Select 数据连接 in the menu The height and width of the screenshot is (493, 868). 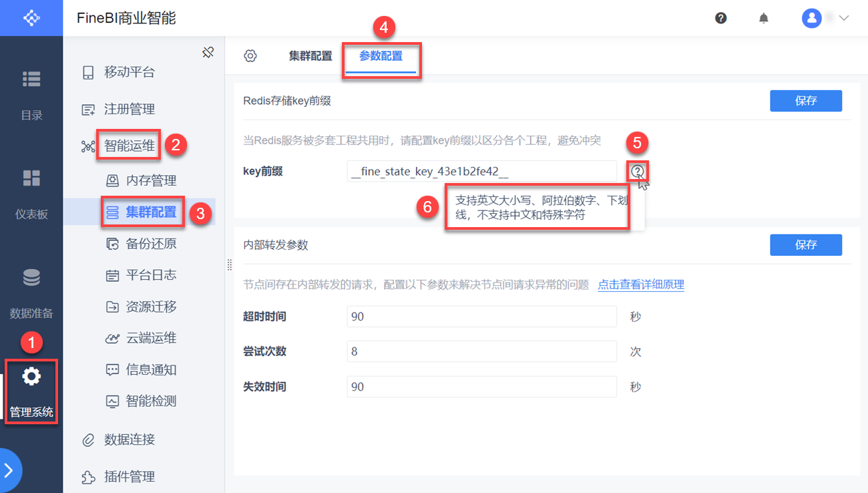click(129, 439)
